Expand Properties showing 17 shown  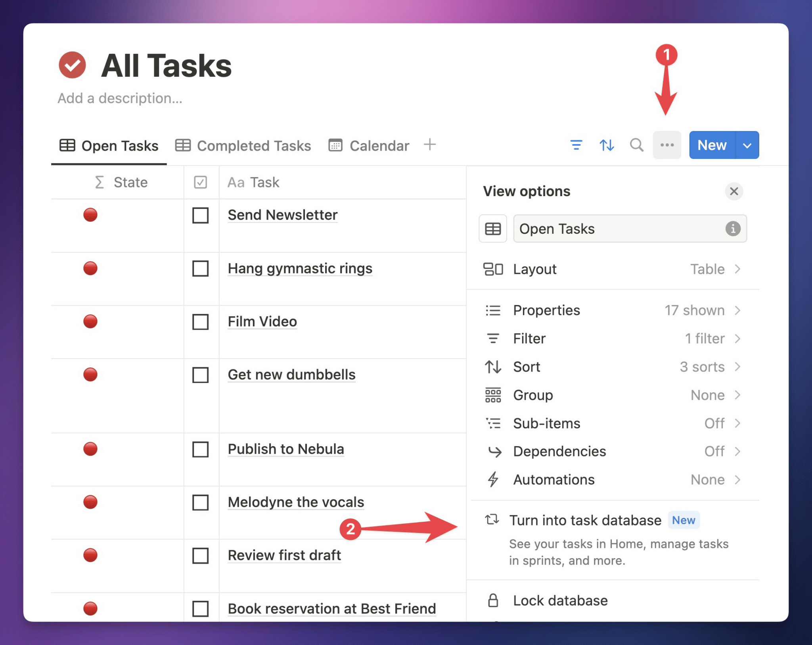point(612,310)
